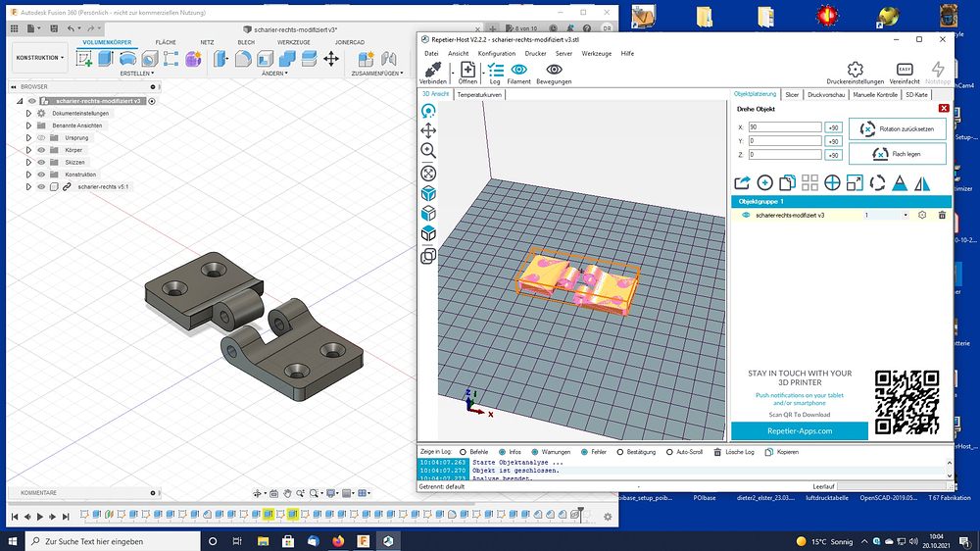
Task: Delete scharier-rechts-modifiziert v3 with trash icon
Action: click(942, 215)
